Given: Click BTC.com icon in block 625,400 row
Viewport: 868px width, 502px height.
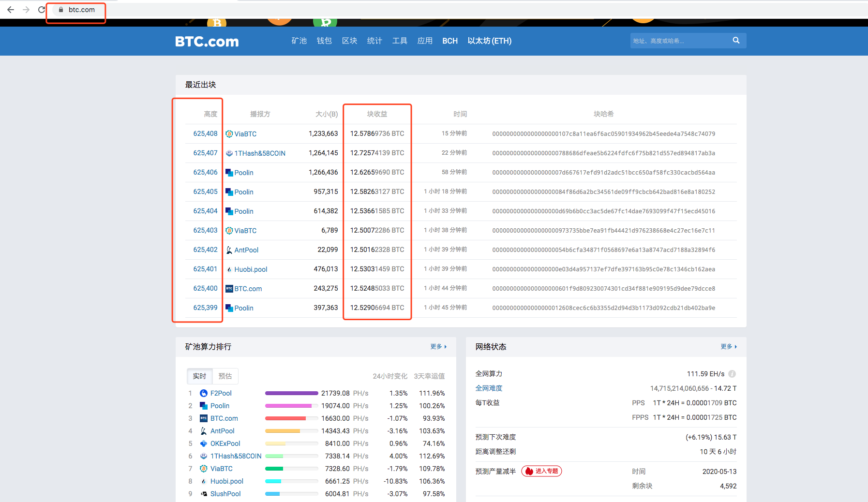Looking at the screenshot, I should click(229, 289).
